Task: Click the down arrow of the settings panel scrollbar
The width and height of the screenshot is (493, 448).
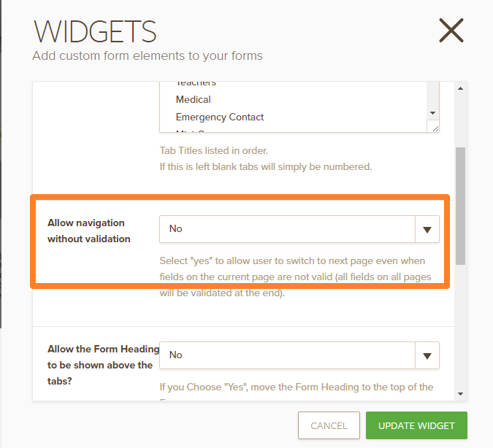Action: click(x=460, y=394)
